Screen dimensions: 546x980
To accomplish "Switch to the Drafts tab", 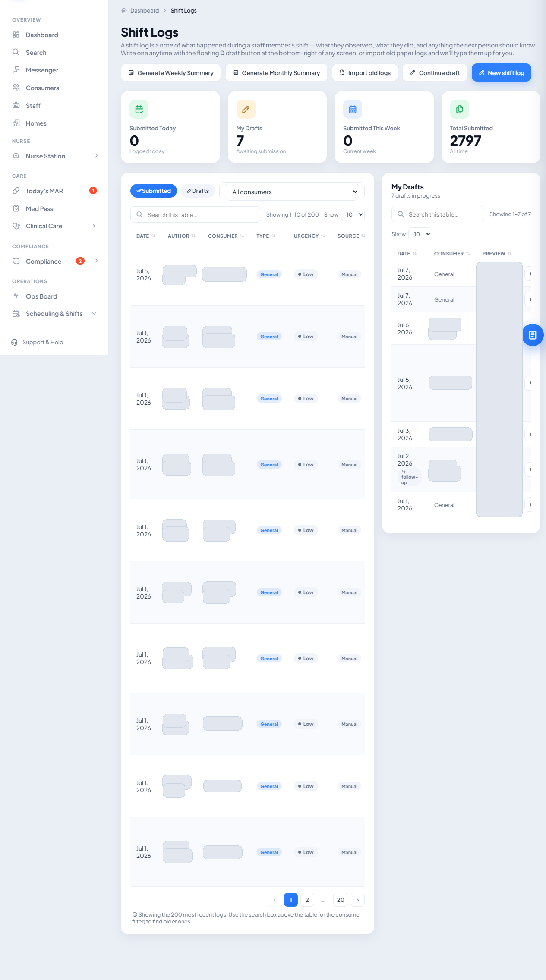I will tap(198, 191).
